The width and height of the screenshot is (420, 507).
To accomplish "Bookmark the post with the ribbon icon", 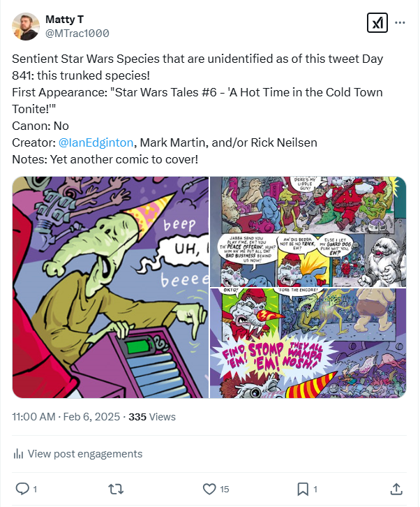I will tap(303, 489).
